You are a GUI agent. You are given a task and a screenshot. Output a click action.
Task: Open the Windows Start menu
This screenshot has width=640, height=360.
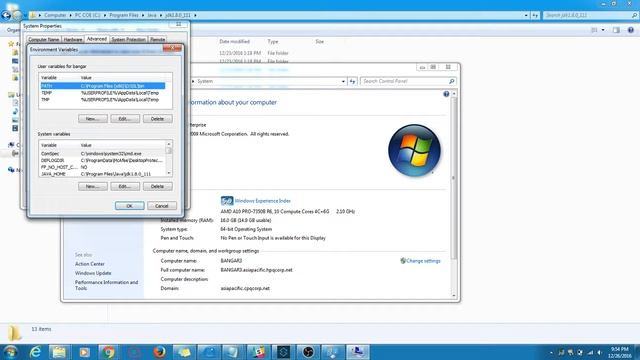pos(10,352)
